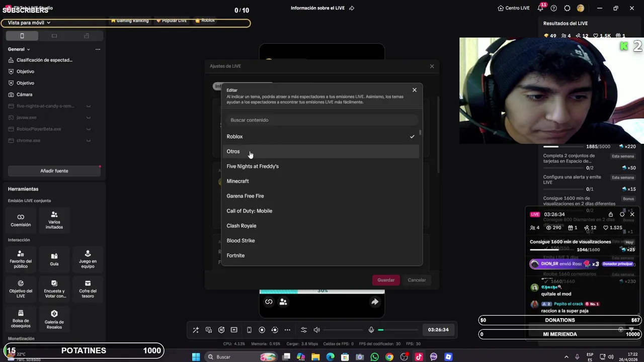Show the javaw.exe source
644x362 pixels.
(89, 118)
